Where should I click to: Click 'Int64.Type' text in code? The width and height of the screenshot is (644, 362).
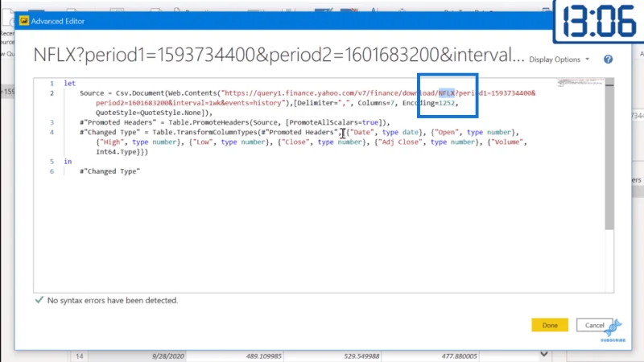pyautogui.click(x=116, y=152)
